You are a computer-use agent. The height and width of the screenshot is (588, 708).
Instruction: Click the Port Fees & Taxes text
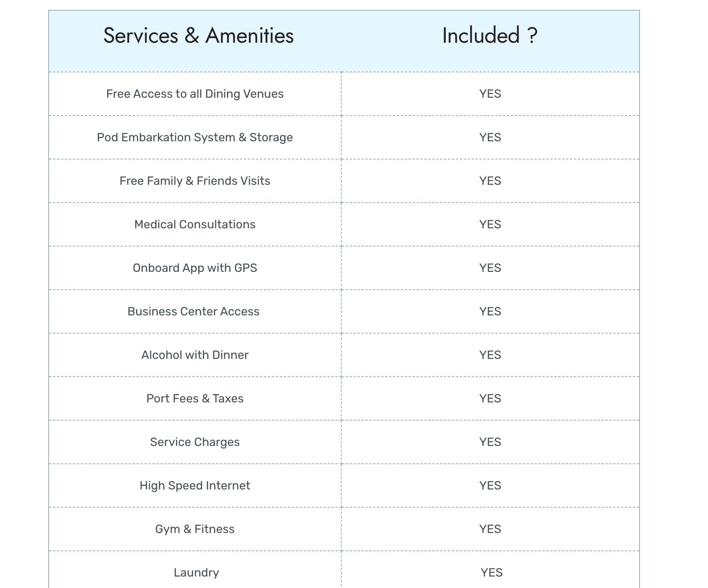(195, 398)
